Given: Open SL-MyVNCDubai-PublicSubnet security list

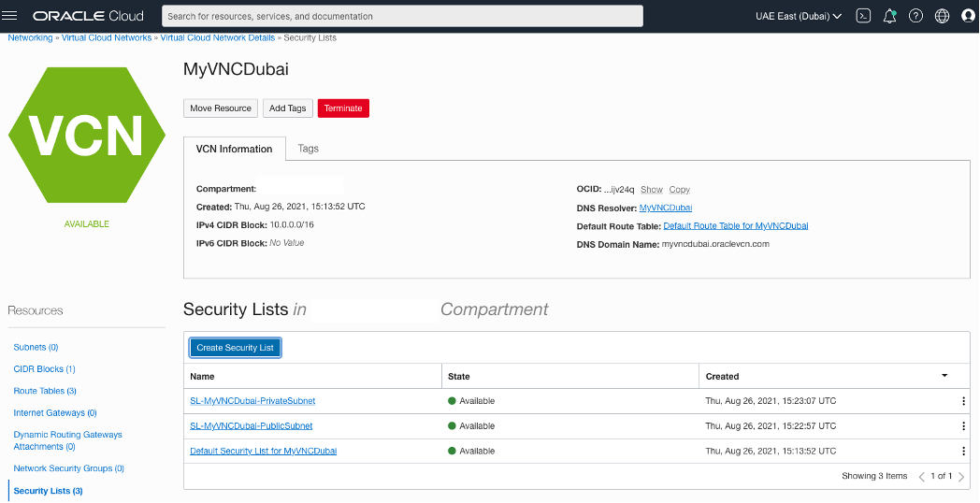Looking at the screenshot, I should pos(252,426).
